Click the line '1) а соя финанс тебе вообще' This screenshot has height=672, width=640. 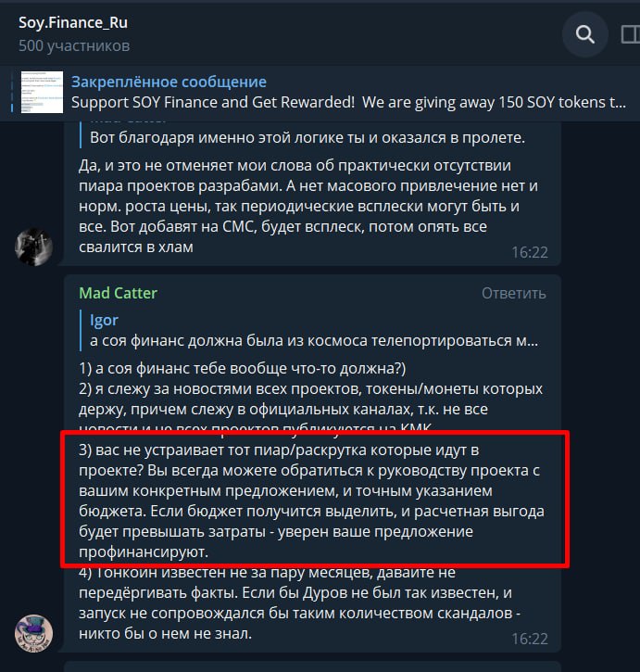[242, 369]
